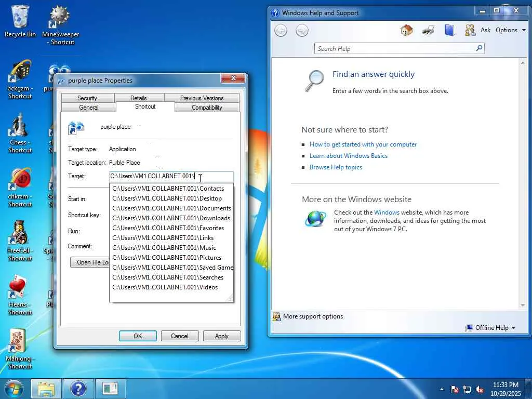Choose the Links path suggestion

click(x=171, y=238)
